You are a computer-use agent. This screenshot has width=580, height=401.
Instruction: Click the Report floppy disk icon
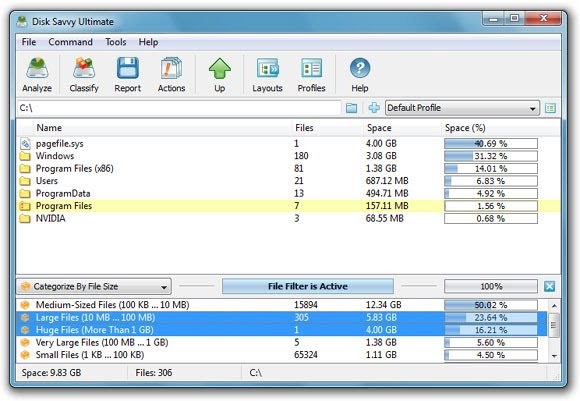click(128, 68)
